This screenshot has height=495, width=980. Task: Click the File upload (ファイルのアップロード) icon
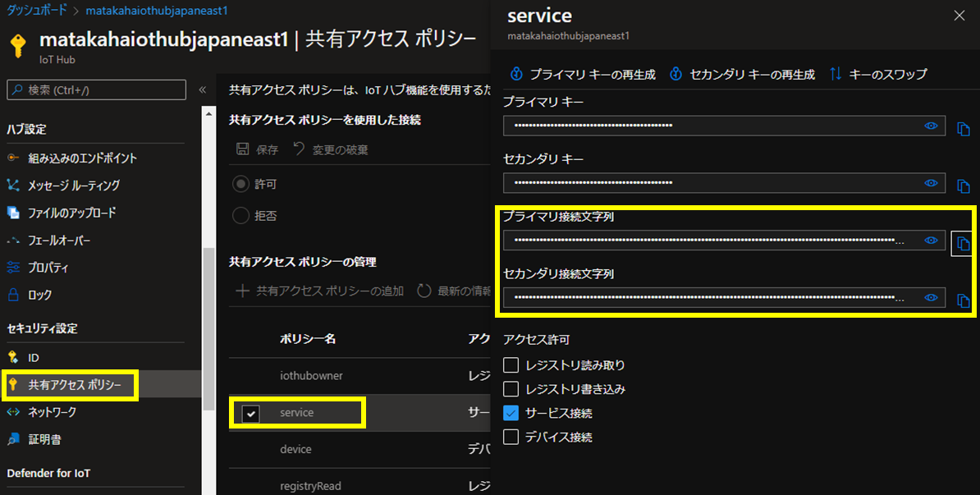(x=13, y=213)
